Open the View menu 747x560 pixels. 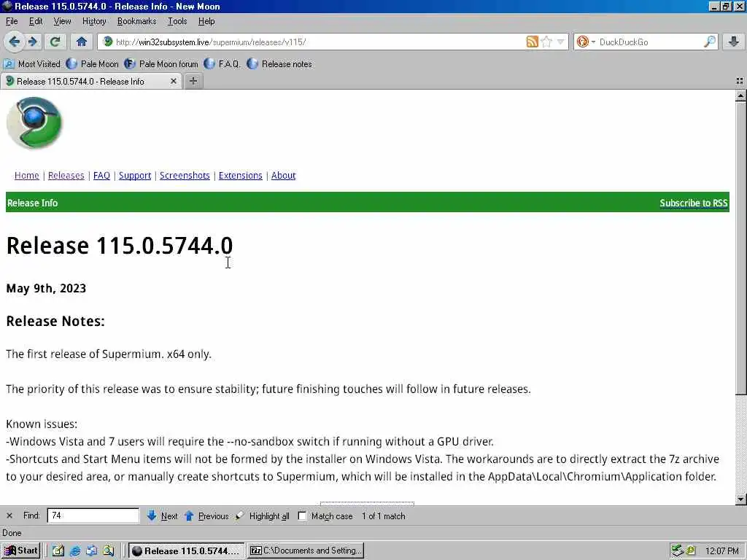point(62,21)
